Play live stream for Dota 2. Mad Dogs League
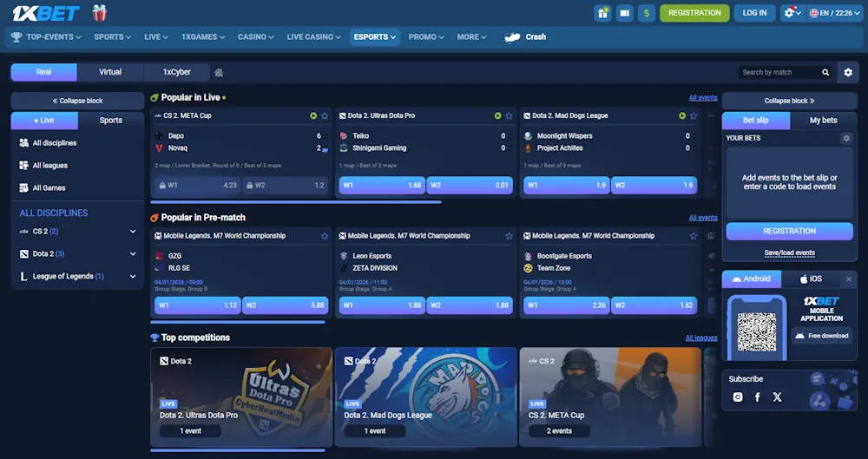The width and height of the screenshot is (868, 459). (x=682, y=115)
